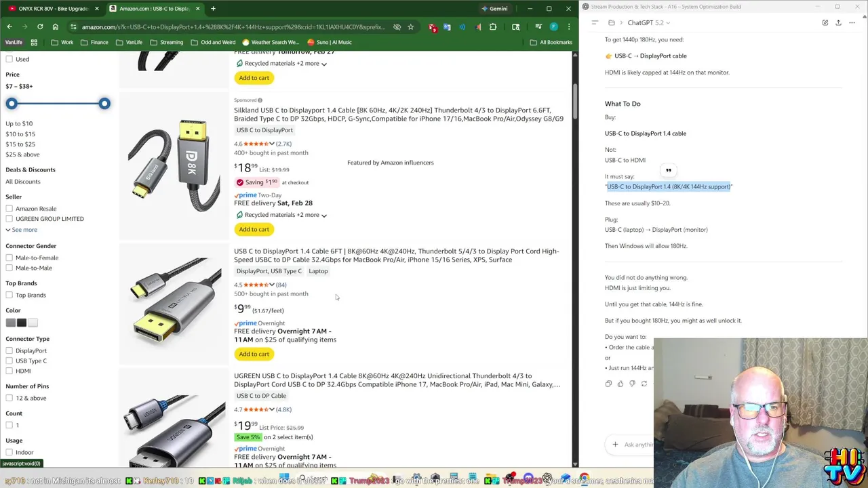Screen dimensions: 868x488
Task: Open the Work bookmarks folder
Action: pyautogui.click(x=61, y=42)
